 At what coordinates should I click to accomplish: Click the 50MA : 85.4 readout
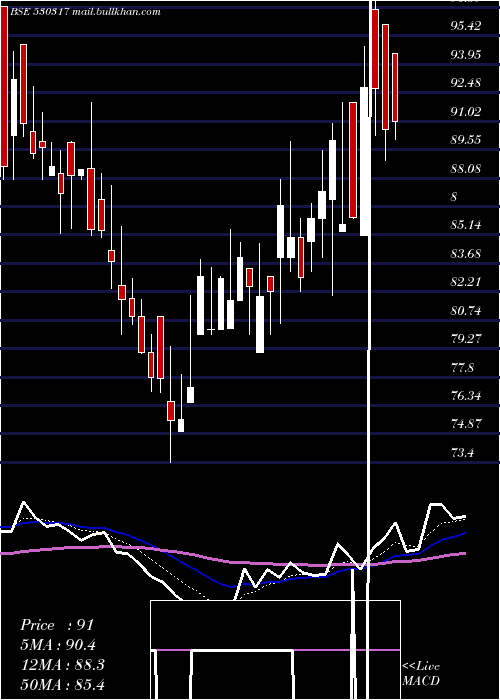[x=63, y=684]
